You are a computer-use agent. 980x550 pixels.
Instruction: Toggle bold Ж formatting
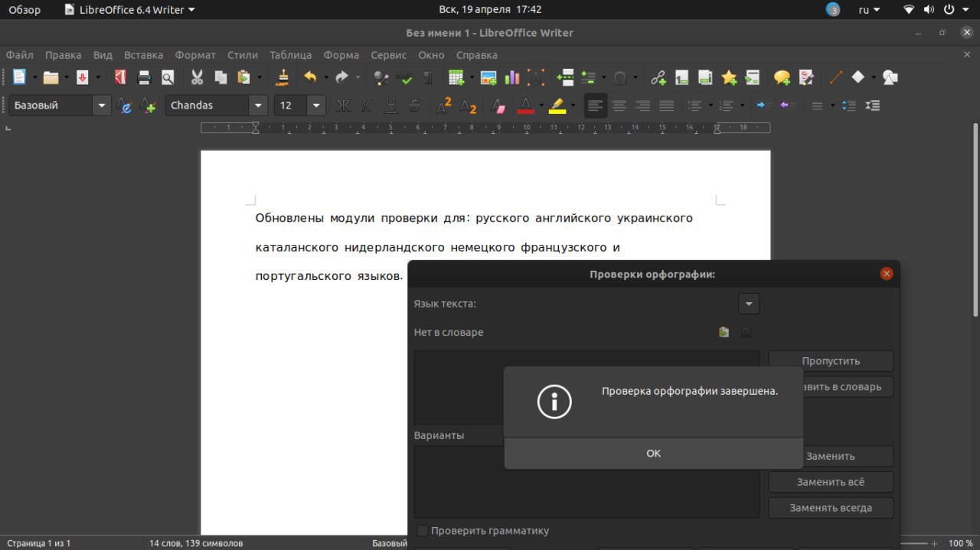point(344,106)
